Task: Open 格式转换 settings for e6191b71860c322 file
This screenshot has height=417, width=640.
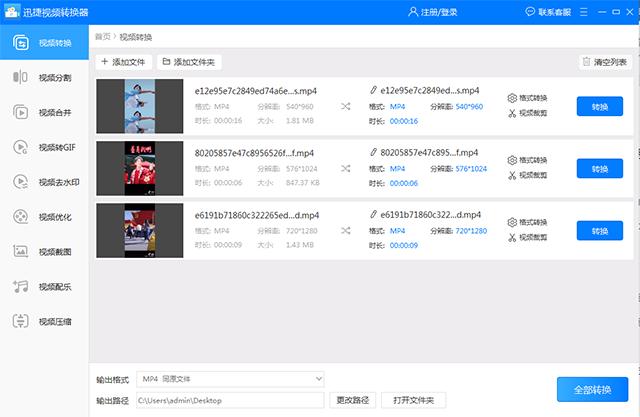Action: (527, 222)
